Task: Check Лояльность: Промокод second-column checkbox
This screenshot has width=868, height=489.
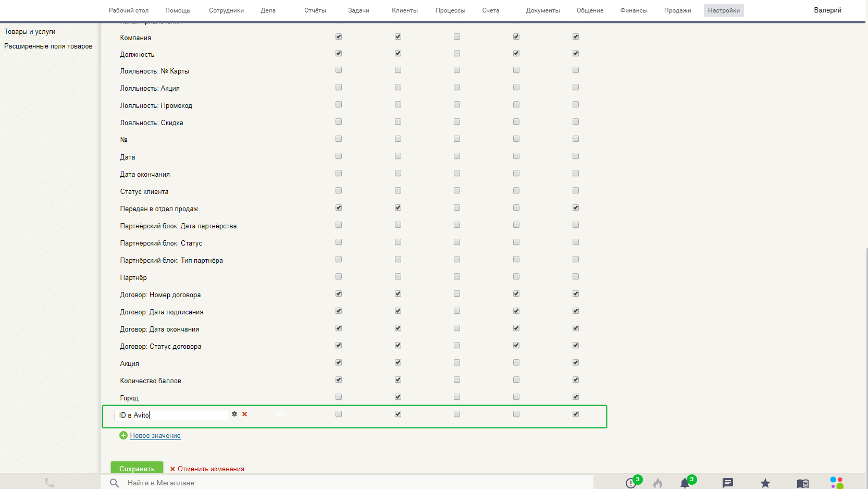Action: [x=398, y=104]
